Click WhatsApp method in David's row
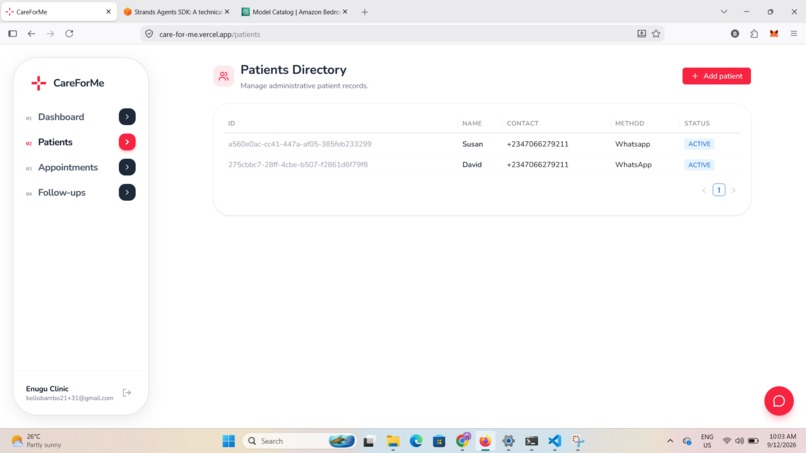The width and height of the screenshot is (806, 453). [x=633, y=165]
